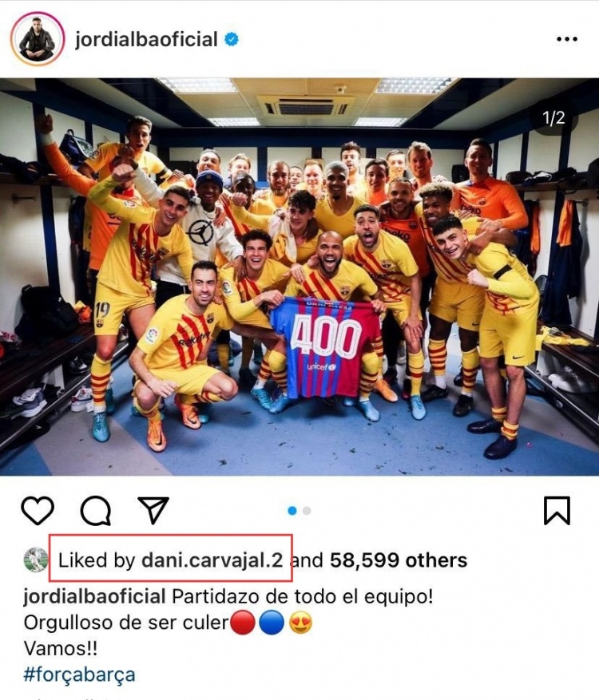Open the jordialbaoficial username in the header
The image size is (599, 700).
[146, 39]
